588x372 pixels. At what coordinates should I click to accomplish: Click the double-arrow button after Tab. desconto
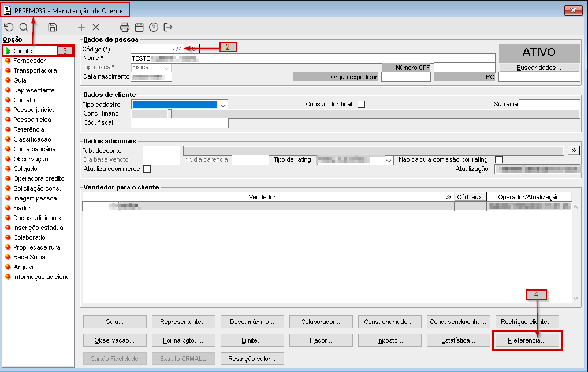pyautogui.click(x=574, y=151)
